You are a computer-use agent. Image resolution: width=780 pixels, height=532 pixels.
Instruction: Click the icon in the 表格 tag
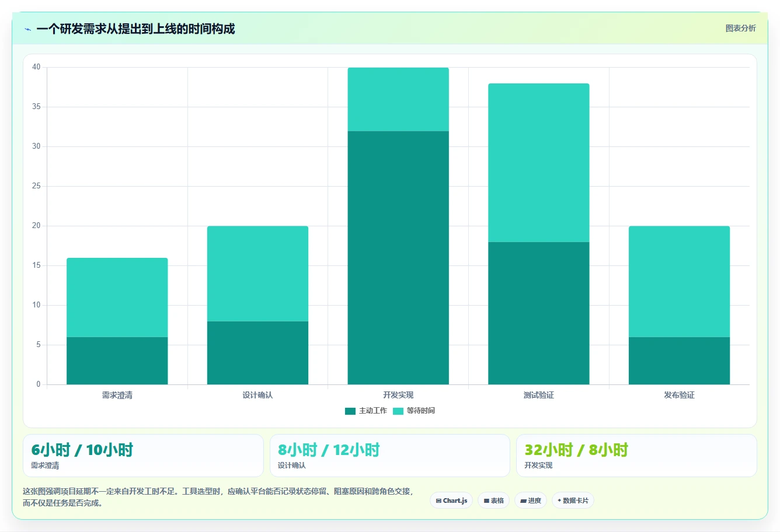[486, 501]
